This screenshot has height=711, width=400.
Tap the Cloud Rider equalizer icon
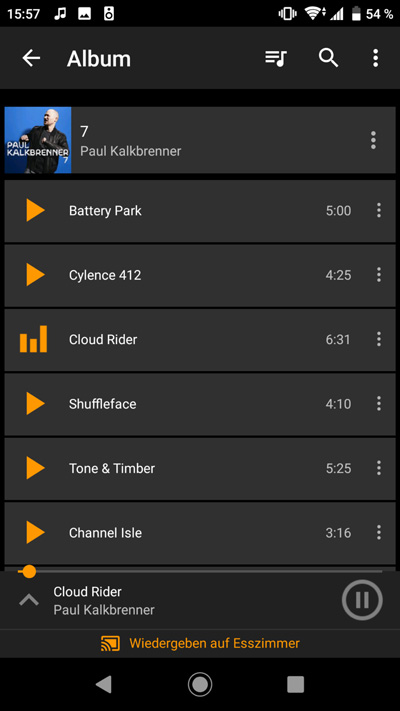coord(34,339)
